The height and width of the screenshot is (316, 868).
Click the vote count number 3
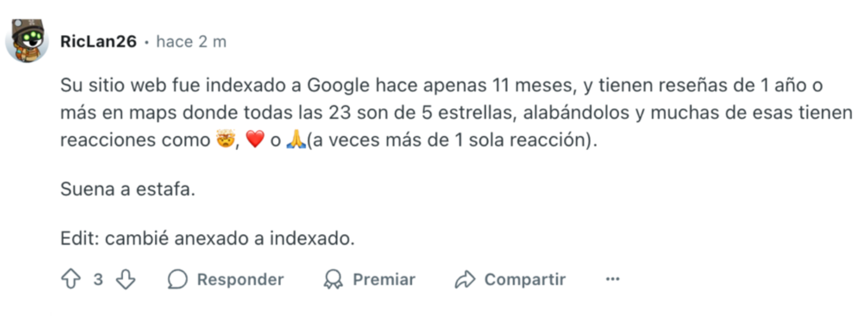click(x=98, y=279)
